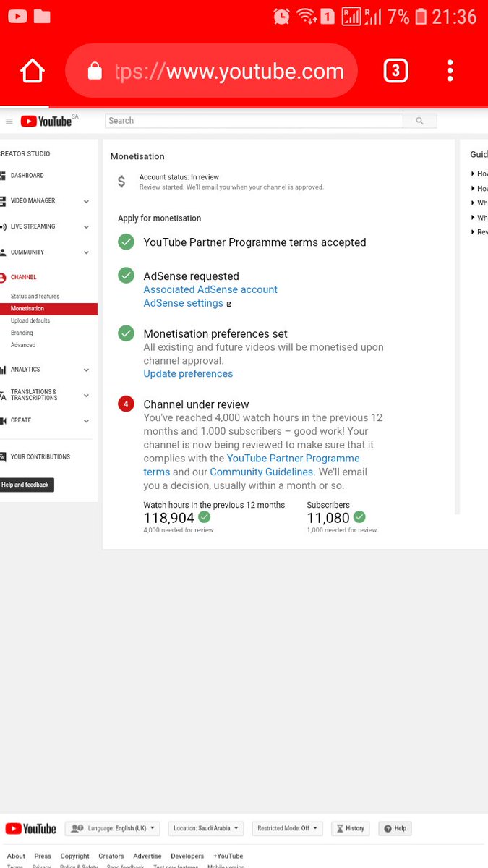Expand the Create section chevron
The image size is (488, 868).
[x=86, y=421]
